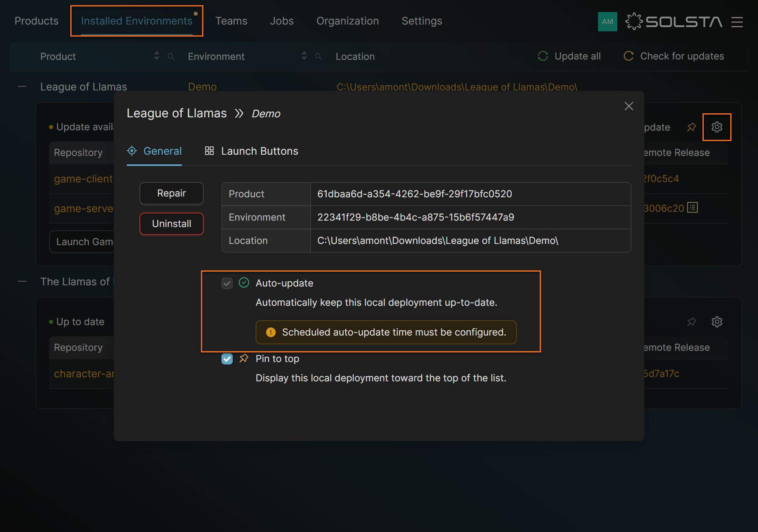Click the location path link in list row

click(x=457, y=87)
